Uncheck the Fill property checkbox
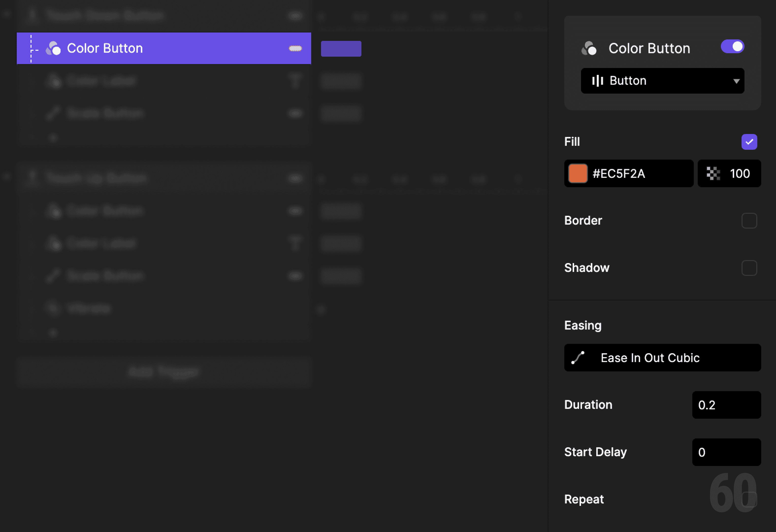776x532 pixels. (x=749, y=142)
